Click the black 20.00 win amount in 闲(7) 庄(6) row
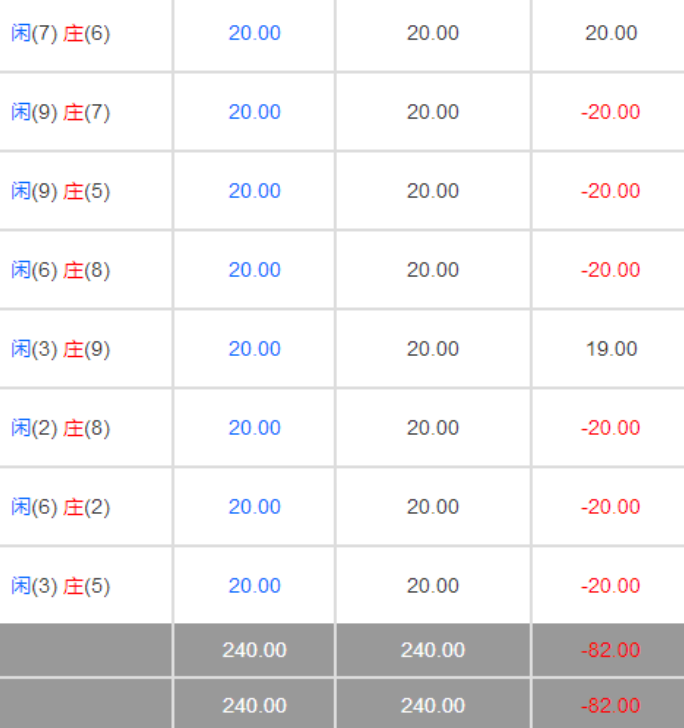Image resolution: width=684 pixels, height=728 pixels. point(611,33)
